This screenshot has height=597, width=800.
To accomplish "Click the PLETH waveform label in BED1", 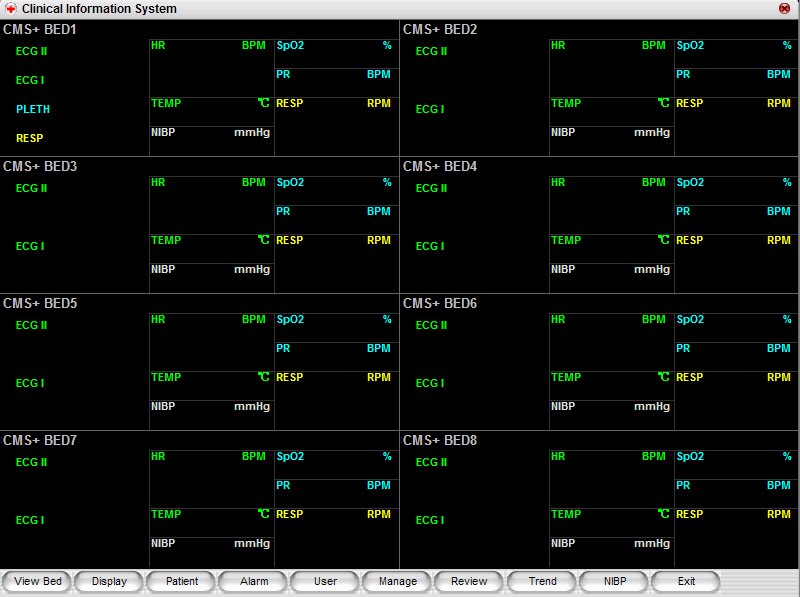I will click(33, 109).
